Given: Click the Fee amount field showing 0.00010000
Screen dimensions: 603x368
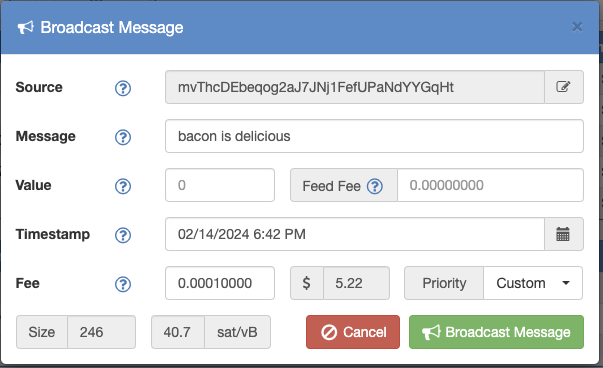Looking at the screenshot, I should (x=220, y=283).
